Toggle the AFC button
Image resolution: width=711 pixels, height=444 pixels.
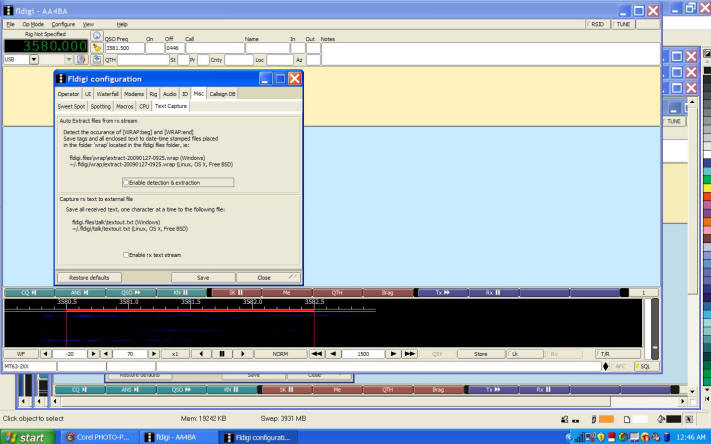[x=621, y=366]
